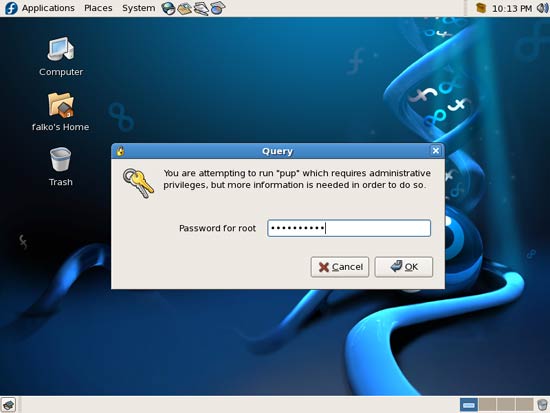Click the Password for root field

coord(349,228)
